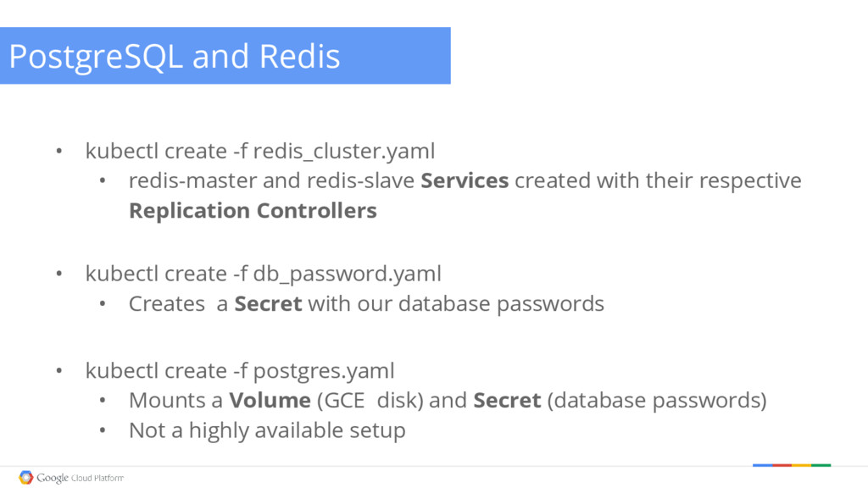Click bold "Secret" in the Mounts a Volume line

(507, 400)
